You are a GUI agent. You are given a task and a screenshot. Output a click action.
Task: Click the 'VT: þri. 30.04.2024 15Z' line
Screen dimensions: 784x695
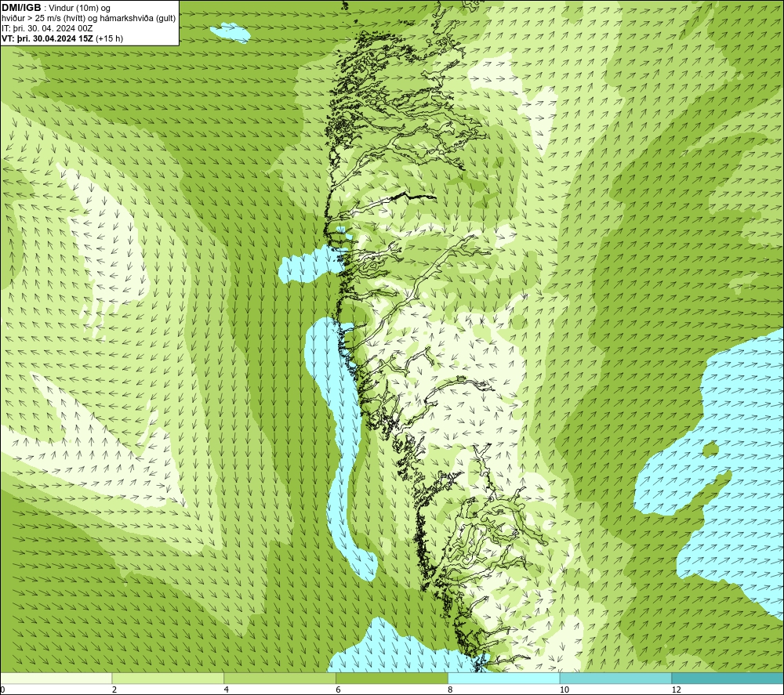(x=63, y=38)
